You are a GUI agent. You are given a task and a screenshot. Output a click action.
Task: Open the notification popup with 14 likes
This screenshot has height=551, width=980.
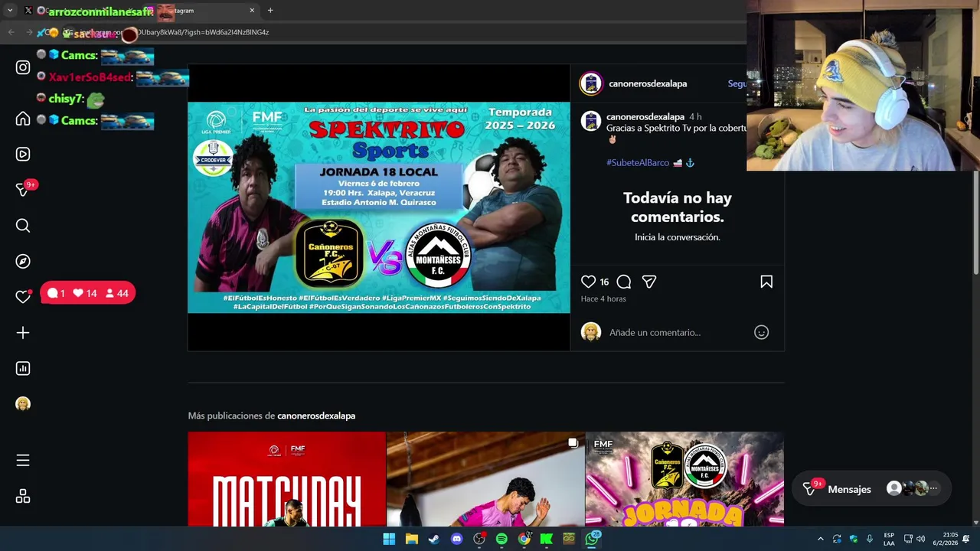click(88, 293)
